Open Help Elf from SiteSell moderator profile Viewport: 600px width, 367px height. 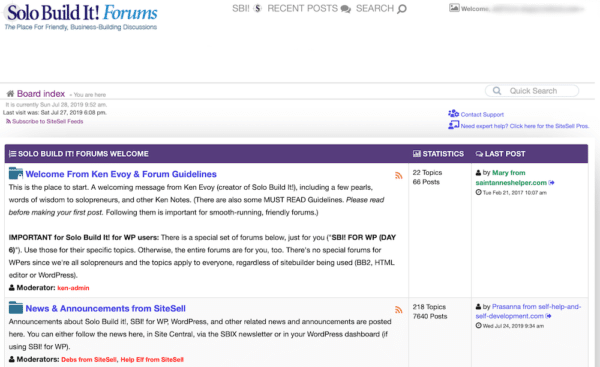[x=152, y=360]
